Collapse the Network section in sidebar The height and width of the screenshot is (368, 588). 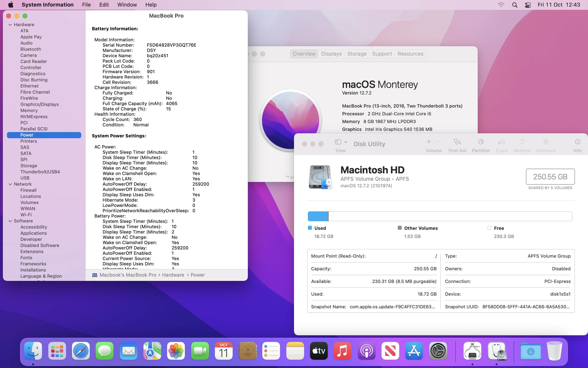click(x=10, y=184)
